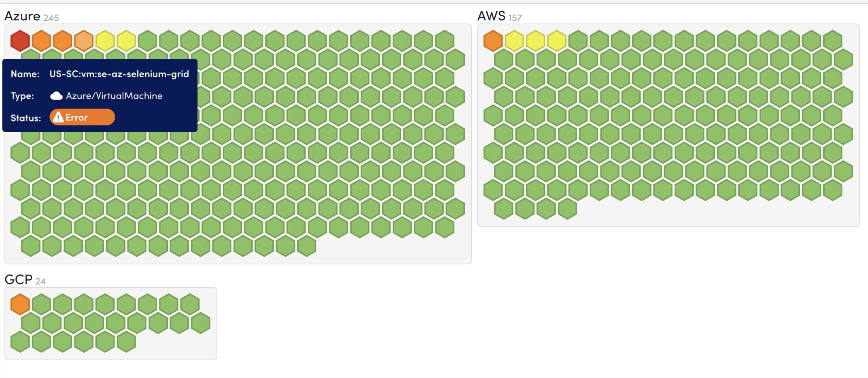This screenshot has height=378, width=868.
Task: Click the middle yellow hexagon in the AWS group
Action: click(535, 41)
